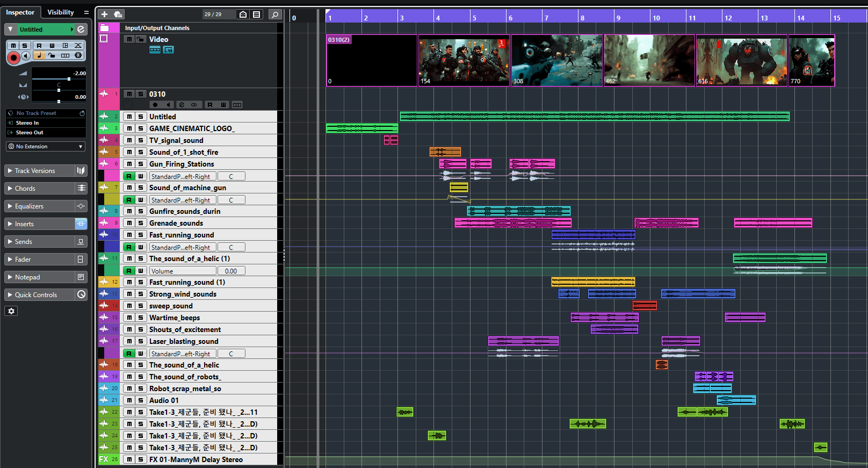
Task: Click the monitor speaker icon in Inspector
Action: [x=26, y=56]
